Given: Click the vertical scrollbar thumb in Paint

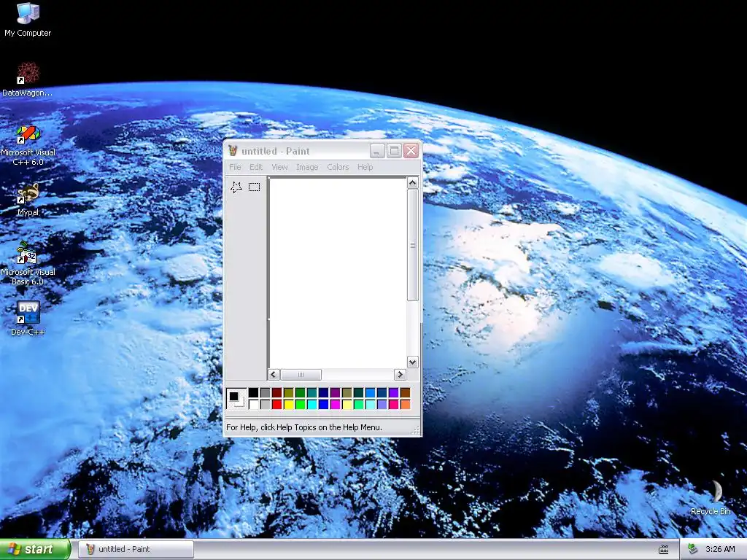Looking at the screenshot, I should pos(413,245).
